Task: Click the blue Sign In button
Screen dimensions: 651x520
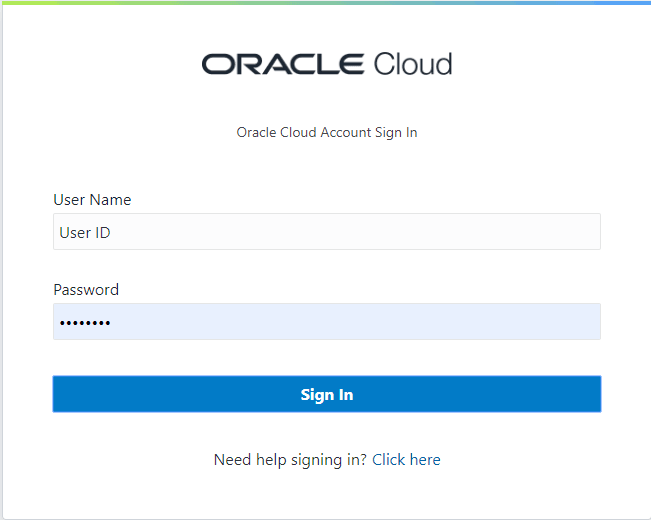Action: point(327,394)
